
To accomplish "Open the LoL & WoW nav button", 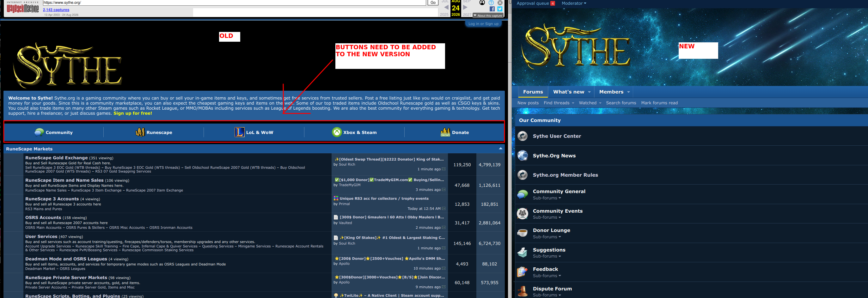I will point(254,132).
